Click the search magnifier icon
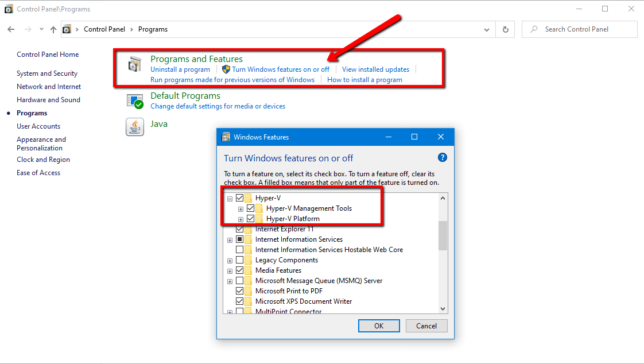 534,29
